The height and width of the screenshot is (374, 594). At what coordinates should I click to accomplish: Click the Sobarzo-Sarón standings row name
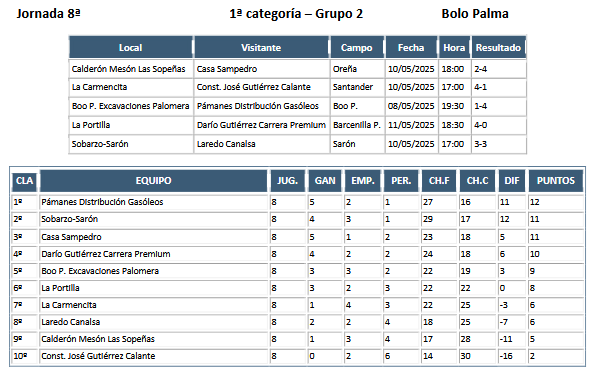(70, 219)
